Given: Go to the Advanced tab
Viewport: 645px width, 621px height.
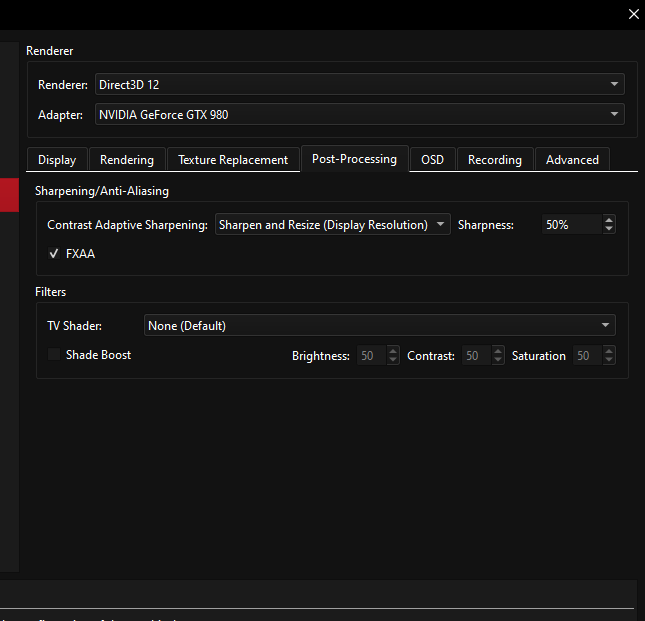Looking at the screenshot, I should pyautogui.click(x=572, y=160).
